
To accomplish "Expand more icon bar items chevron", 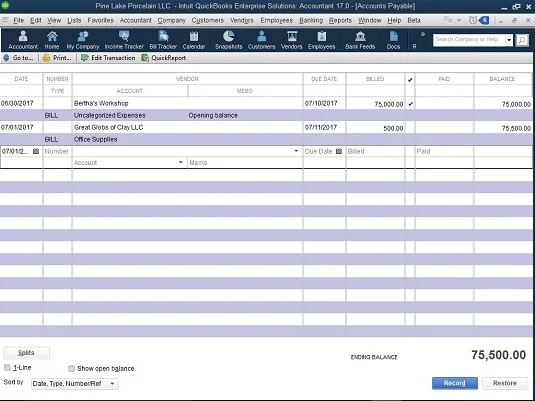I will (x=423, y=34).
